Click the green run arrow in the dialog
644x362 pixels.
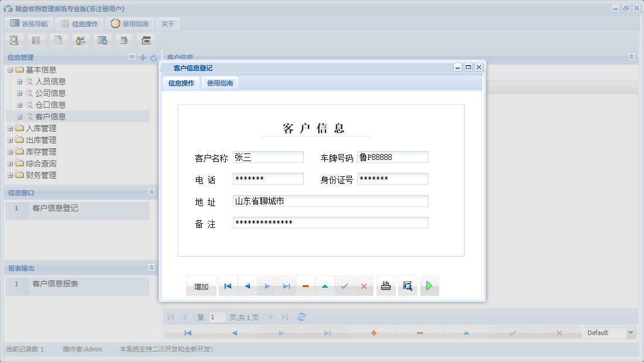pyautogui.click(x=429, y=285)
